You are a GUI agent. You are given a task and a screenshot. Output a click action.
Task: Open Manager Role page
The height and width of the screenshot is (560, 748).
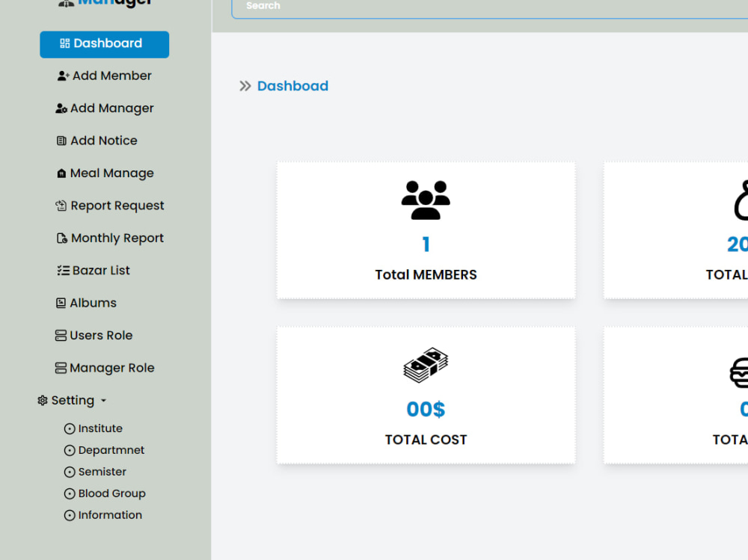click(105, 368)
